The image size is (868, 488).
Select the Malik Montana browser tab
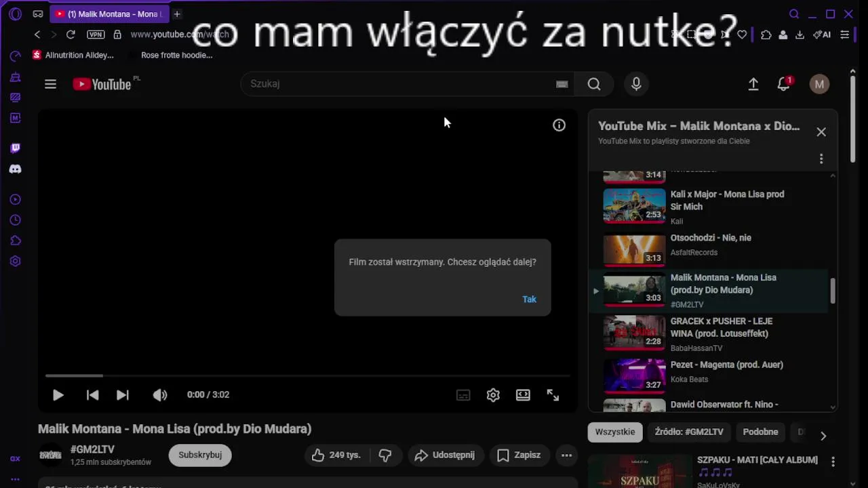[108, 14]
